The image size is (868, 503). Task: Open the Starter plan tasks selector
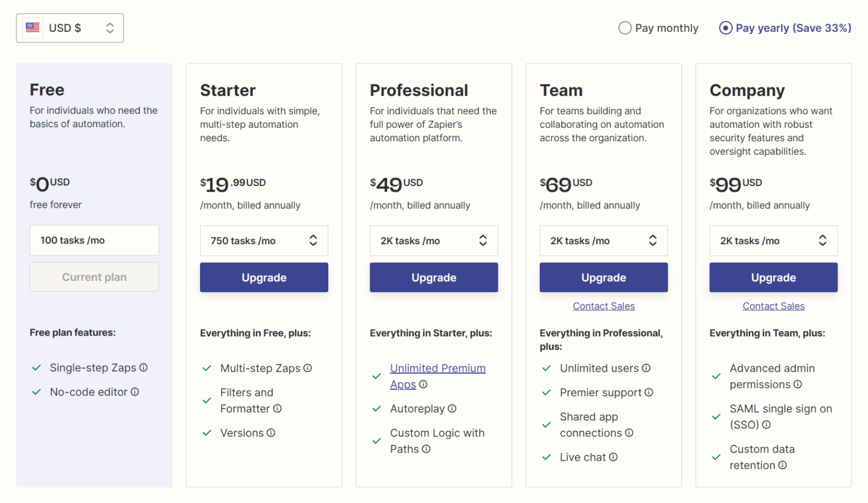(x=263, y=240)
